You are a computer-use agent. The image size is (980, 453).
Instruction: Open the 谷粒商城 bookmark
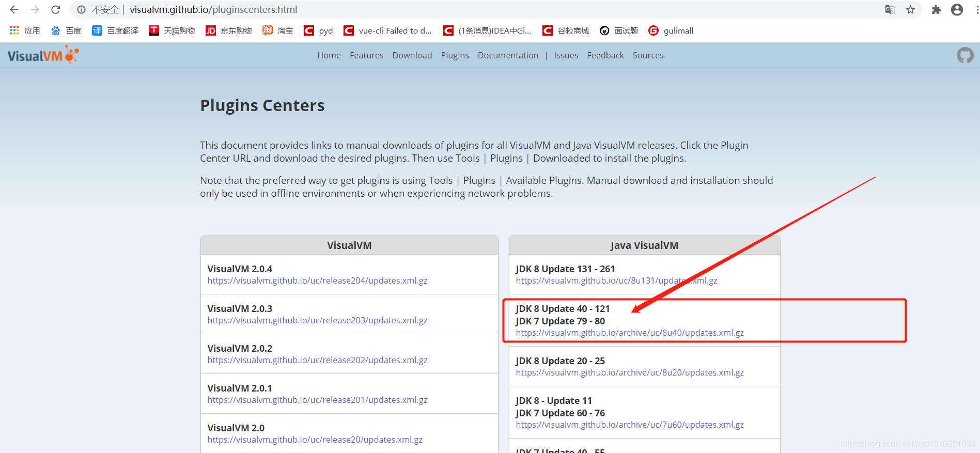(566, 31)
